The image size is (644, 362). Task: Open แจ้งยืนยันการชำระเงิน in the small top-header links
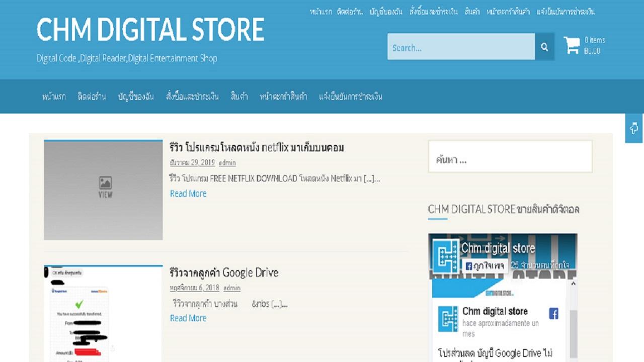point(566,12)
